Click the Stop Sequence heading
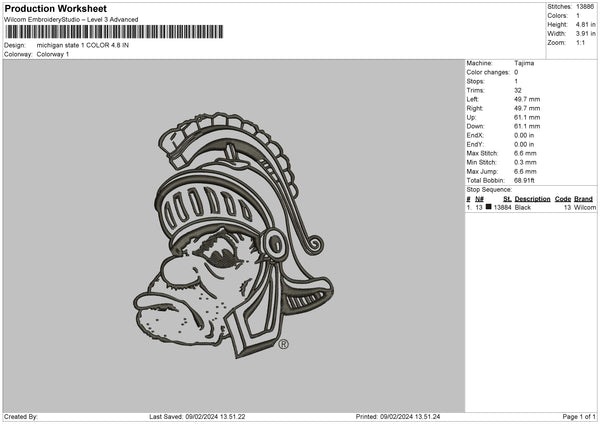This screenshot has height=424, width=600. [489, 189]
